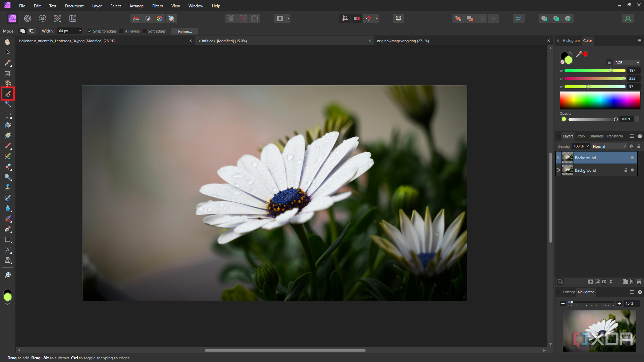Click the Navigator zoom in plus button
The image size is (644, 362).
pyautogui.click(x=620, y=303)
